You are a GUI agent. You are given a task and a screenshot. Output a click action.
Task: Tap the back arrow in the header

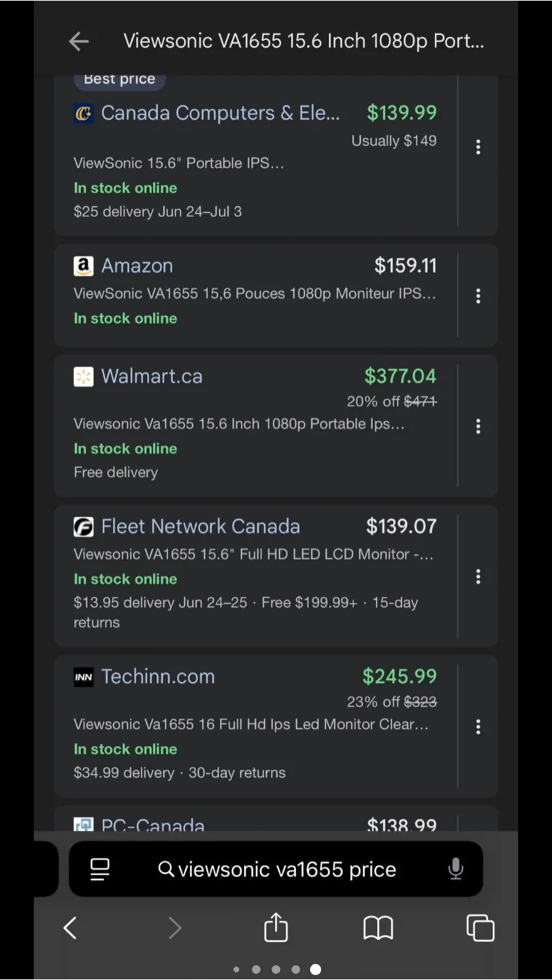click(x=79, y=42)
